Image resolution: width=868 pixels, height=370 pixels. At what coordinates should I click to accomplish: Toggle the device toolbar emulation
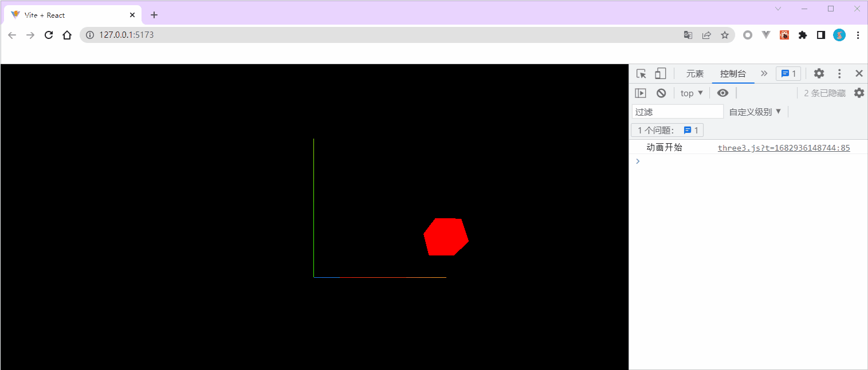(661, 73)
